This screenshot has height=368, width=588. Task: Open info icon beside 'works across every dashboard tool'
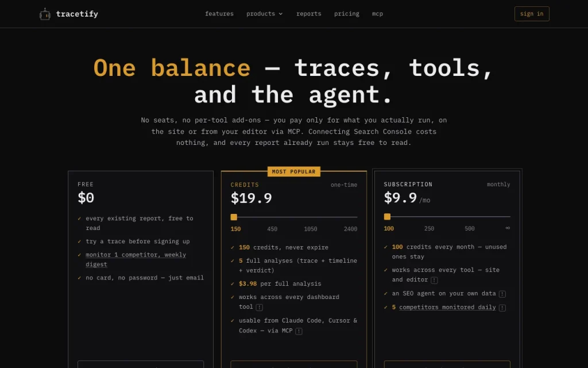(x=259, y=307)
